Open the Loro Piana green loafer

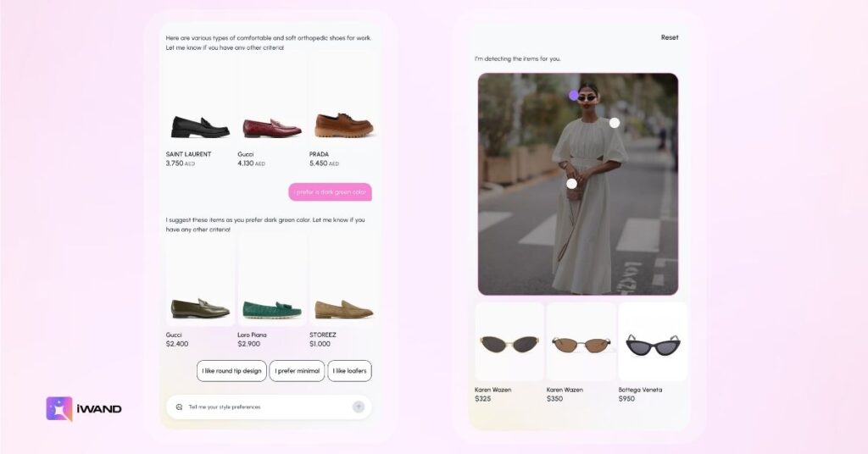(x=272, y=308)
